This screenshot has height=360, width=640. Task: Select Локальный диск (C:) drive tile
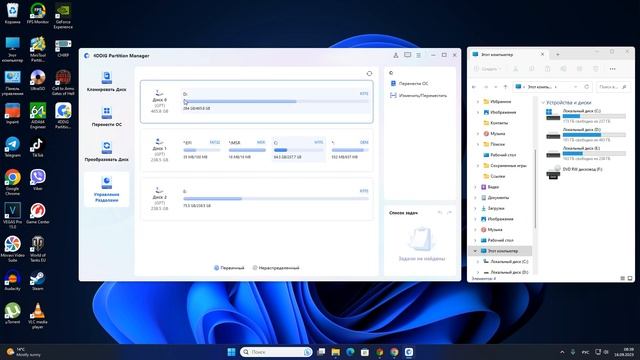click(x=586, y=116)
